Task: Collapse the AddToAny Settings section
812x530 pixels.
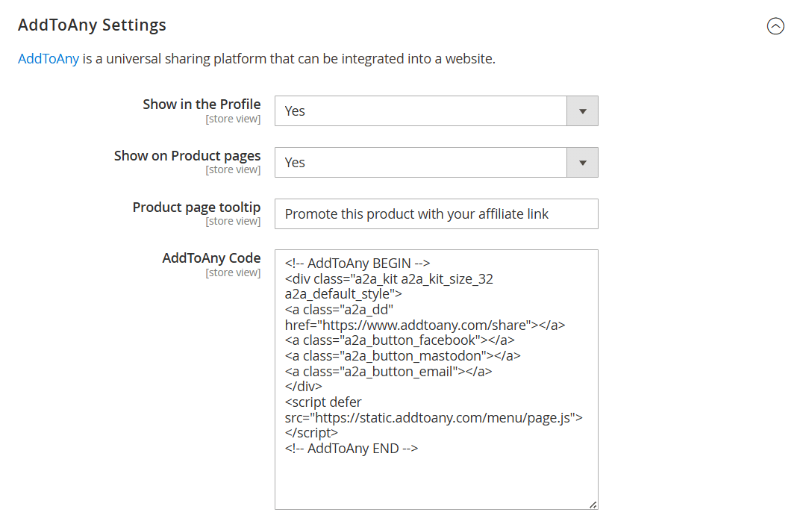Action: click(776, 26)
